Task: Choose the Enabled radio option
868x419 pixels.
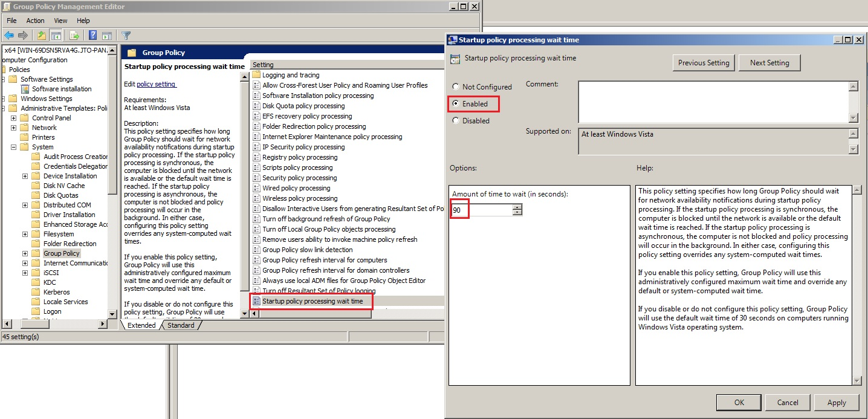Action: point(456,104)
